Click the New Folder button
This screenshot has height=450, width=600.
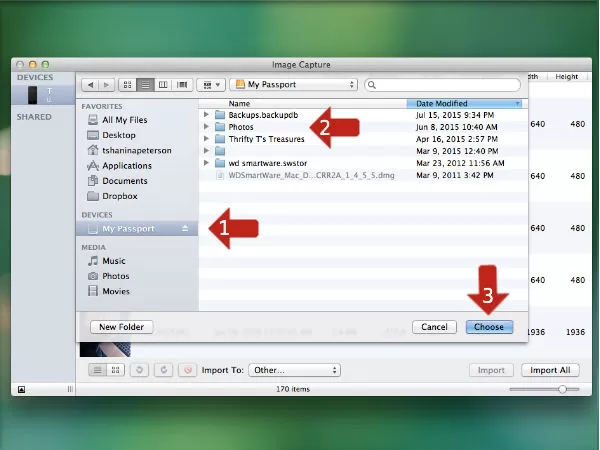pos(120,327)
